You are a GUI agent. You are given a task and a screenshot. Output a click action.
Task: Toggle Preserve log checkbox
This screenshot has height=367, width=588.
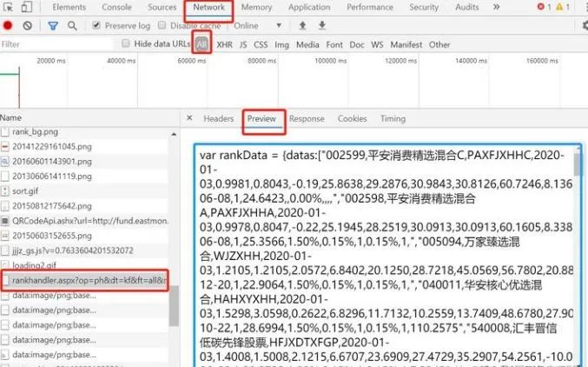coord(96,25)
